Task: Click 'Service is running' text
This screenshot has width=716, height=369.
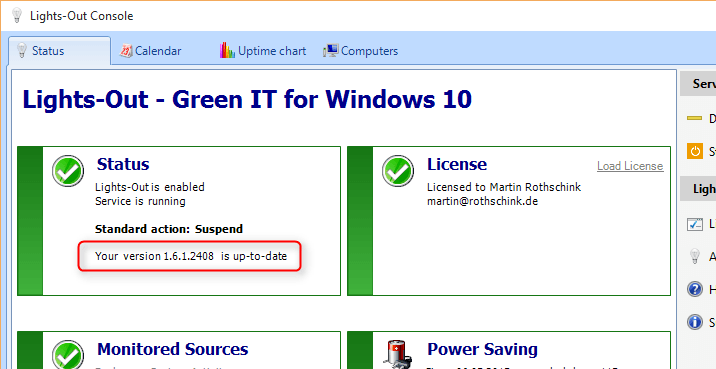Action: tap(140, 201)
